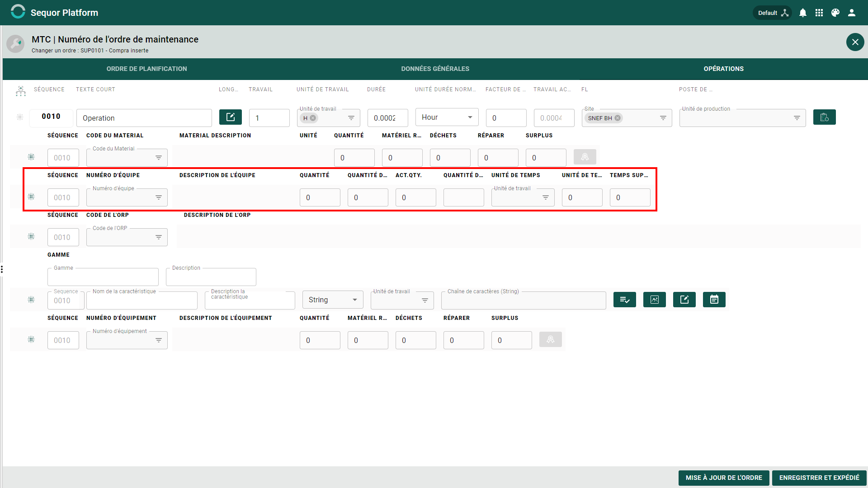Click the Travail field showing 1
This screenshot has height=488, width=868.
(x=269, y=118)
